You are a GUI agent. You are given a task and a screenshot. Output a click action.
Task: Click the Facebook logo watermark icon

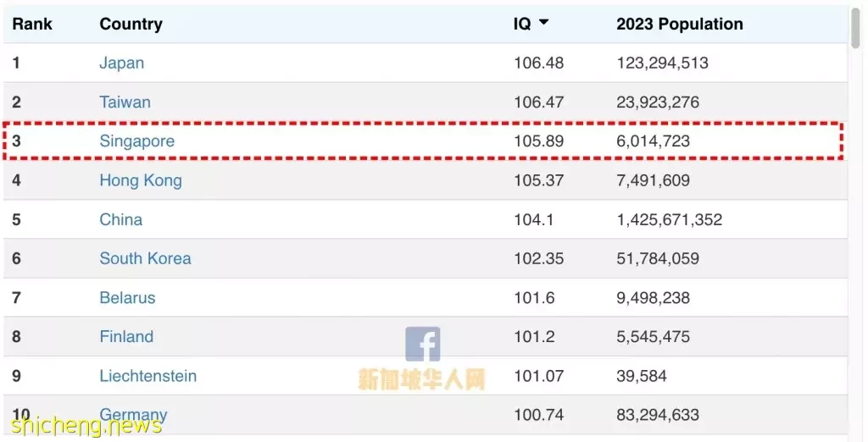tap(423, 344)
